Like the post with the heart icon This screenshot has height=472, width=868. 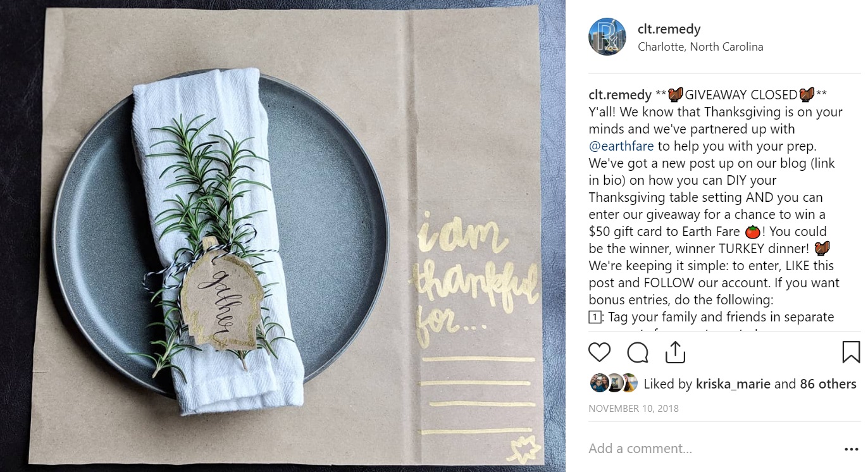point(599,352)
